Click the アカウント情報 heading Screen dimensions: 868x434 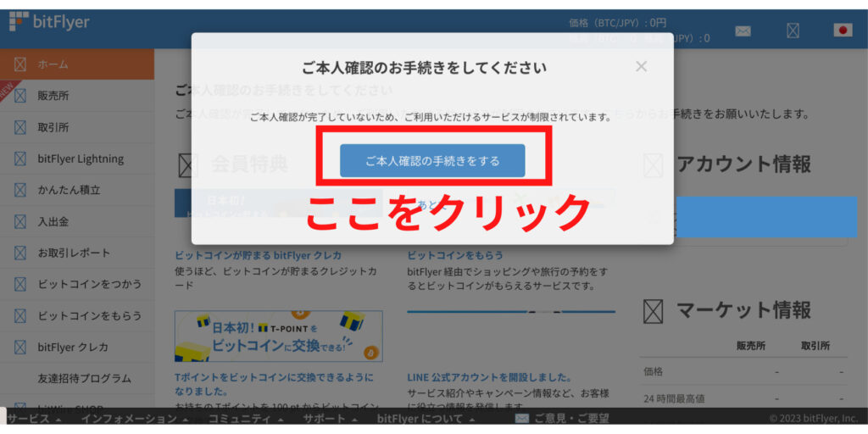click(744, 164)
